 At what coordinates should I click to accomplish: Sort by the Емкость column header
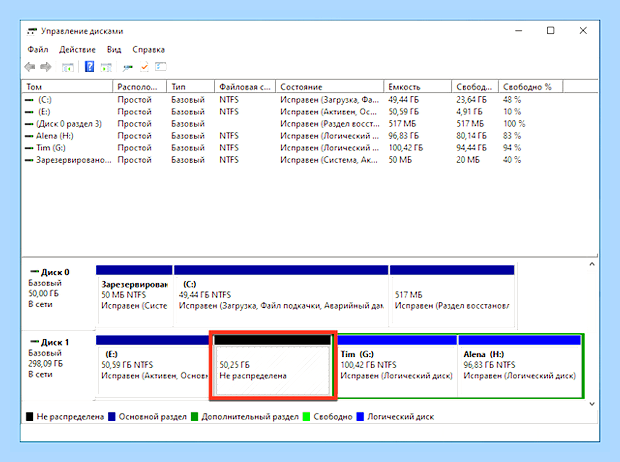click(x=418, y=87)
